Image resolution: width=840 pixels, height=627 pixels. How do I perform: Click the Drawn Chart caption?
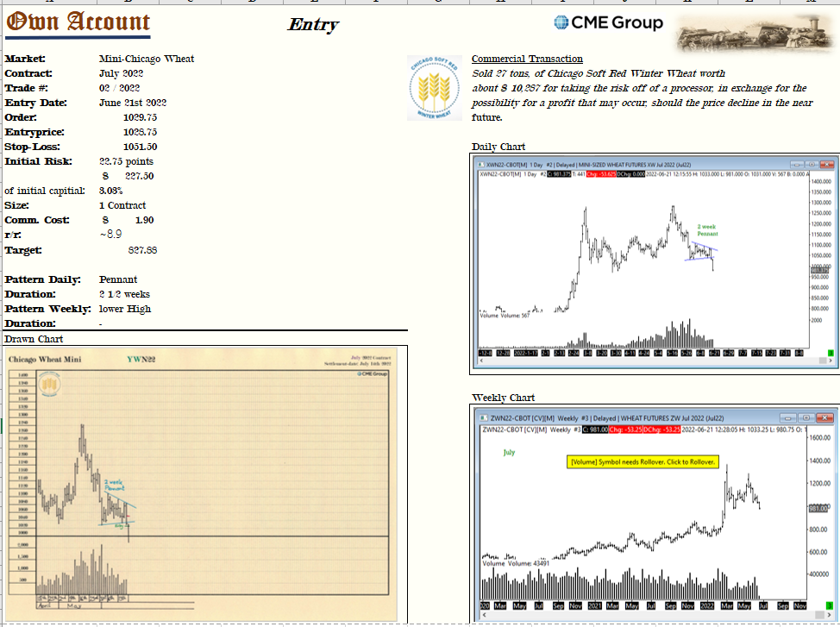tap(34, 339)
